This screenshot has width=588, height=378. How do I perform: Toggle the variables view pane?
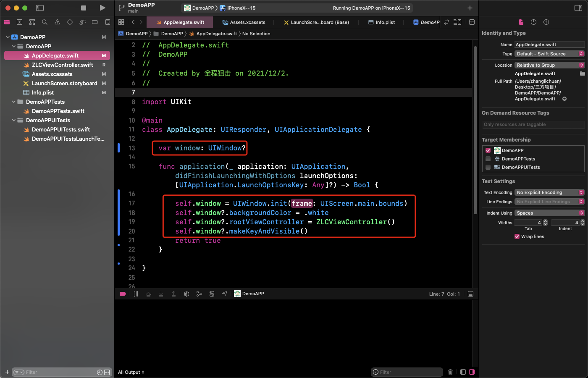(463, 372)
